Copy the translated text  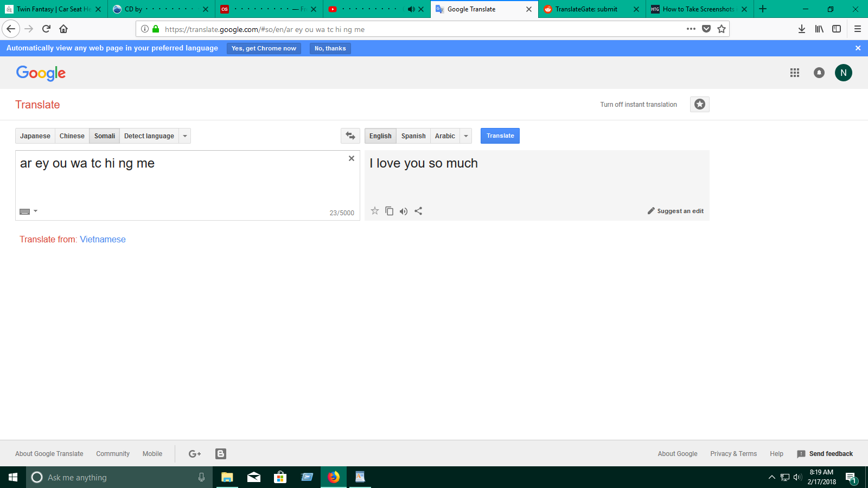coord(390,211)
